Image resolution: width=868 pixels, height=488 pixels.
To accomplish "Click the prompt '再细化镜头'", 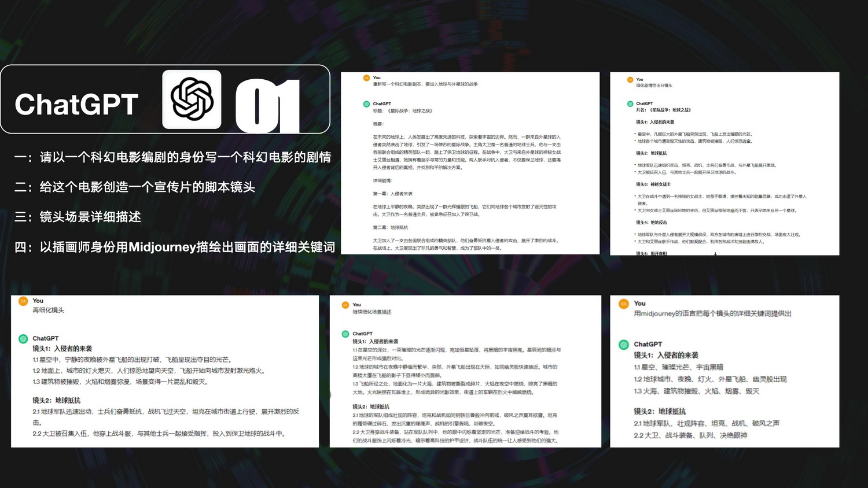I will (49, 310).
